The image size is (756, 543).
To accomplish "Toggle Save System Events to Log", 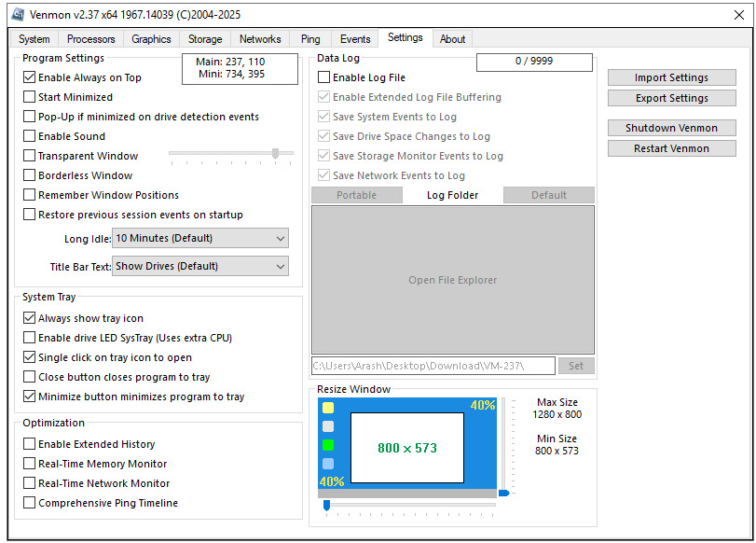I will [324, 117].
